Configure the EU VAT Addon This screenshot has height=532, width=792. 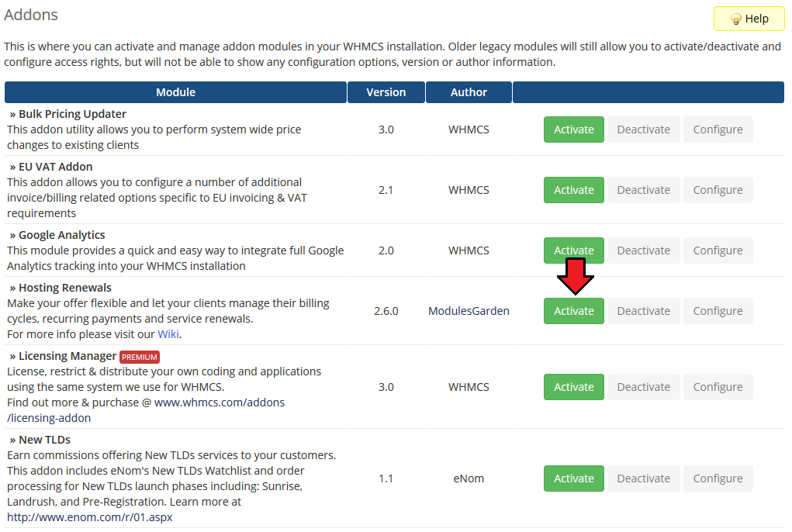coord(718,190)
